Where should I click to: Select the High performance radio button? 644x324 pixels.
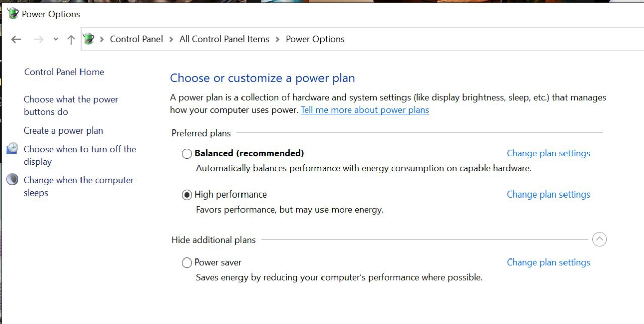tap(187, 195)
